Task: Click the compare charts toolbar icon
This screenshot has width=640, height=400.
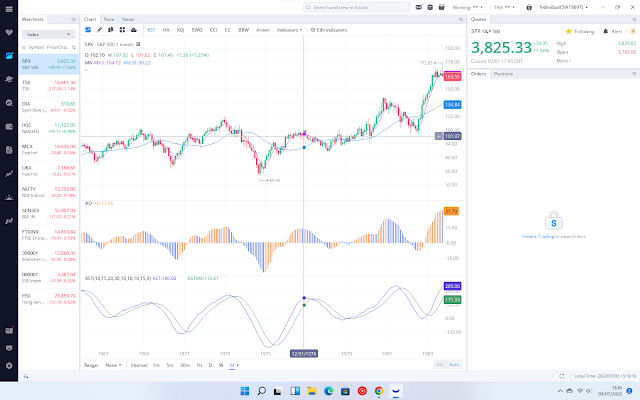Action: click(x=111, y=30)
